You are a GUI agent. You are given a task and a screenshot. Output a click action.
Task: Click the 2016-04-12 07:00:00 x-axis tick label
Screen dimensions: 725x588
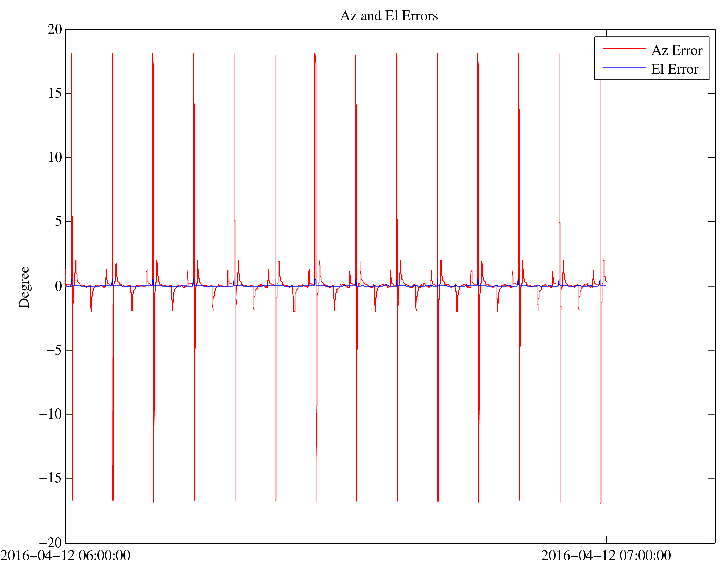606,556
